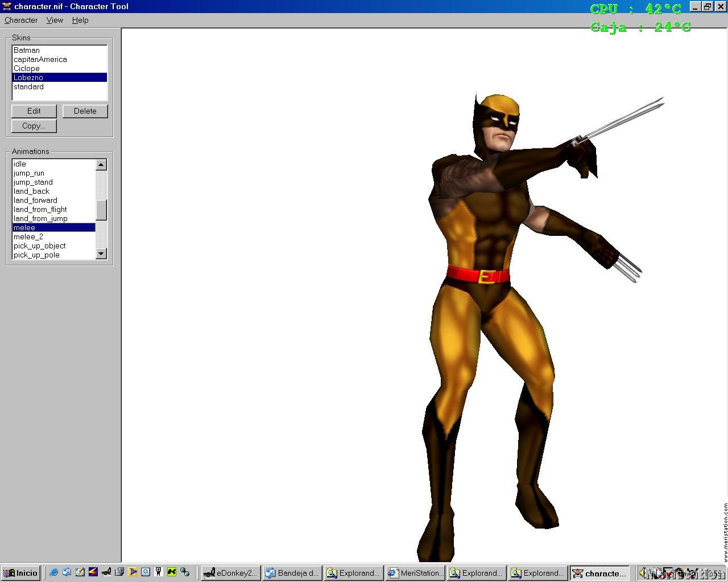Click the Copy... button
728x582 pixels.
(34, 126)
